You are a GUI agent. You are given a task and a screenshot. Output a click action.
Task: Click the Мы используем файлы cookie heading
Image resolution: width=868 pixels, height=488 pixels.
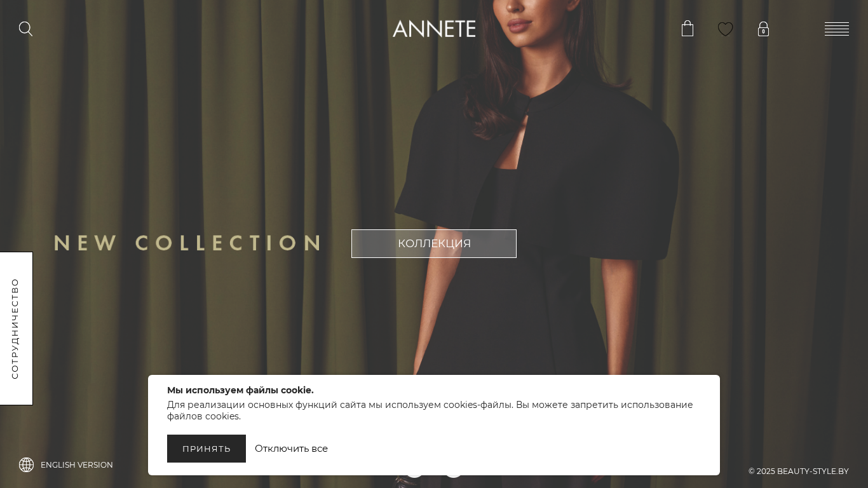(240, 390)
